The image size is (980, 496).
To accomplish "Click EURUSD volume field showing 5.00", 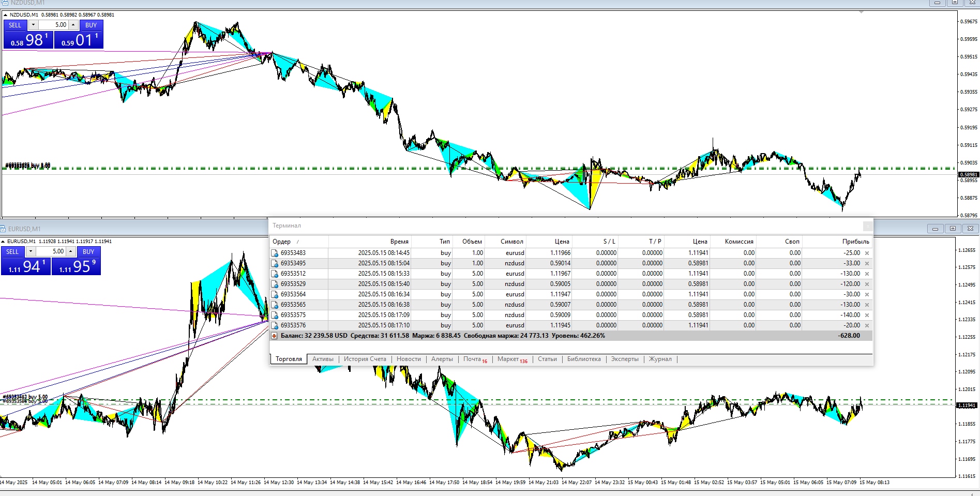I will point(51,251).
